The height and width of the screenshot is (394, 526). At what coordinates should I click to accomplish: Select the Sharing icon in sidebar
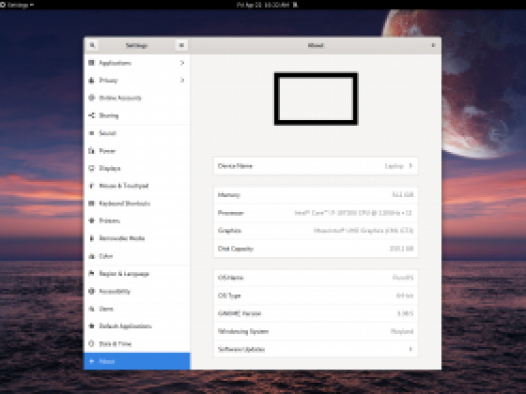92,115
